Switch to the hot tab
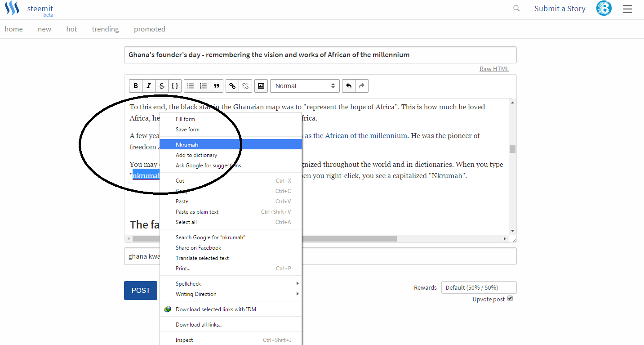The height and width of the screenshot is (345, 644). tap(71, 29)
